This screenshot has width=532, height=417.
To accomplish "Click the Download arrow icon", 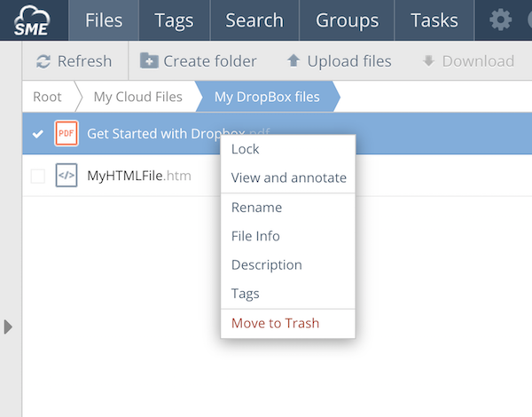I will tap(428, 61).
